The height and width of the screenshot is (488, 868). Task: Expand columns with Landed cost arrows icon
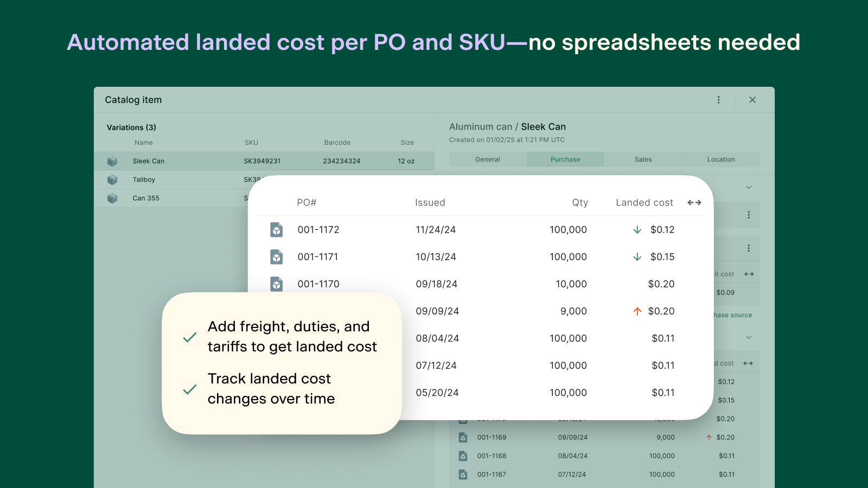694,203
